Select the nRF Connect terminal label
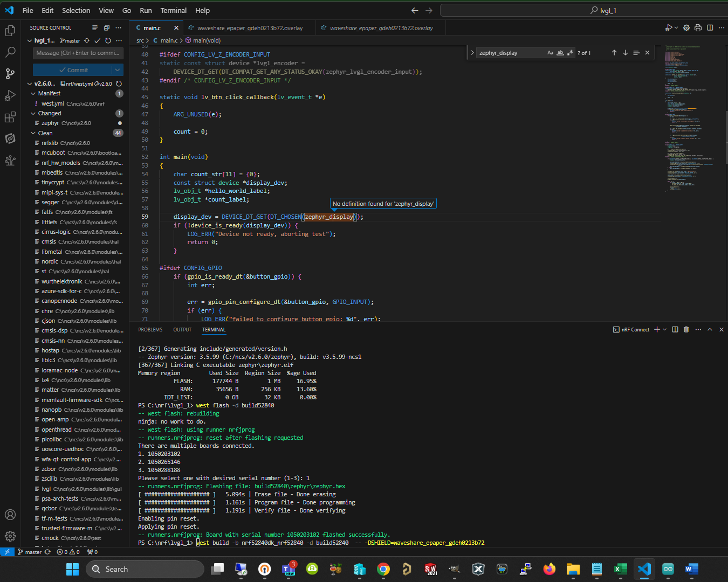728x582 pixels. (x=631, y=329)
